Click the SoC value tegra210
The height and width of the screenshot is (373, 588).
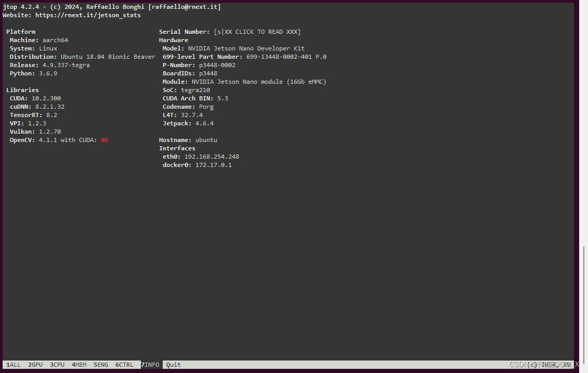tap(195, 90)
